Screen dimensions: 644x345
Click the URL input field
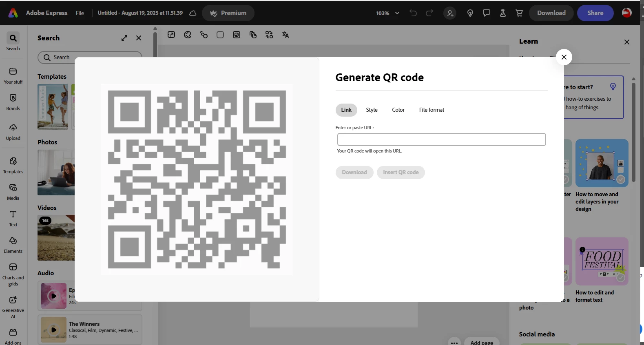442,139
